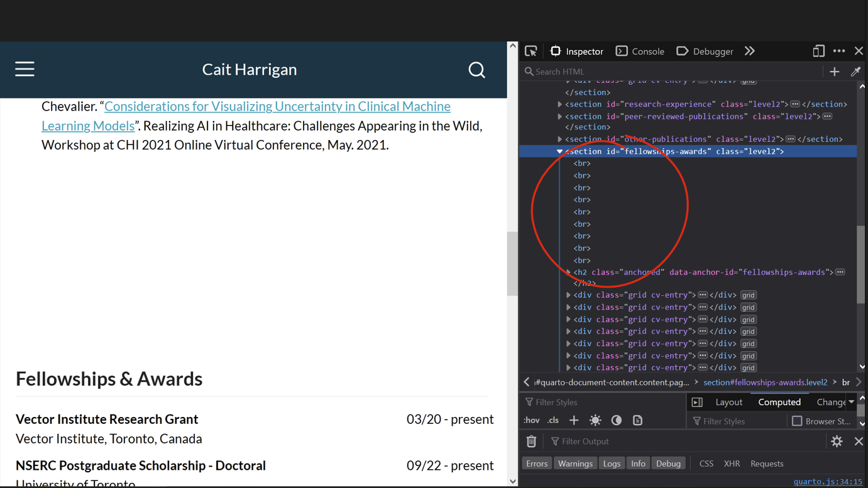Toggle the :hov pseudo-class panel
Screen dimensions: 868x488
pos(531,420)
